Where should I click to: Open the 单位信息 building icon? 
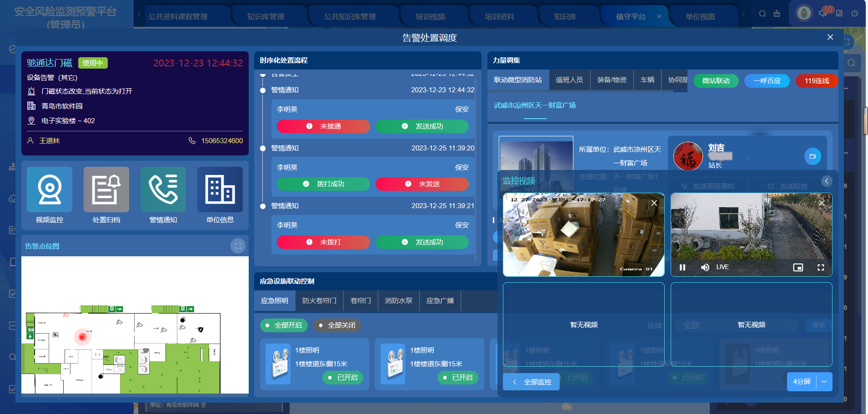220,190
